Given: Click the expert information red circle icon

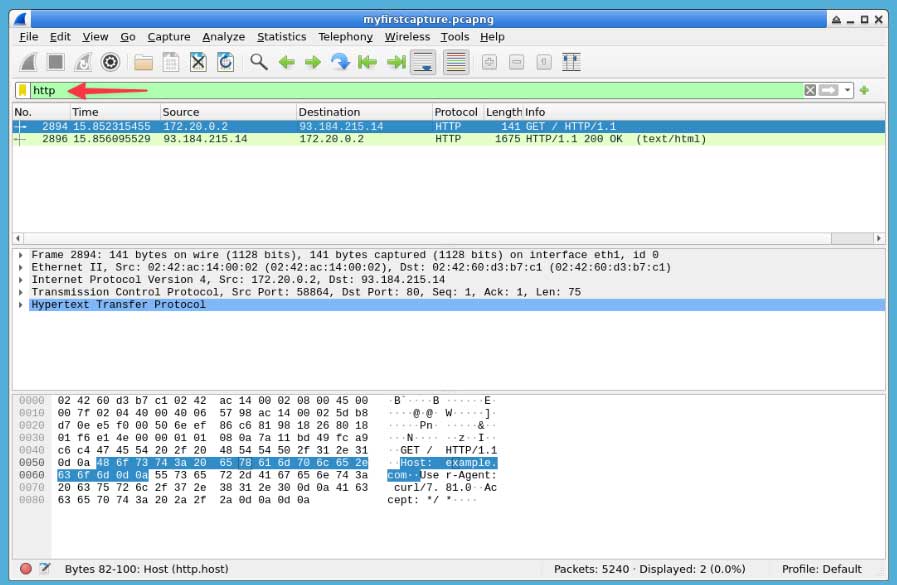Looking at the screenshot, I should pos(26,568).
